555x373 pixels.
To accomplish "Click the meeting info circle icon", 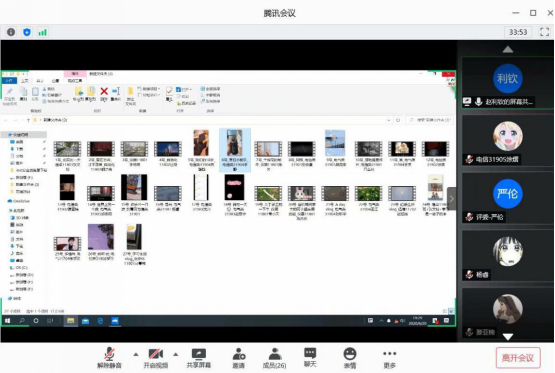I will pos(11,32).
